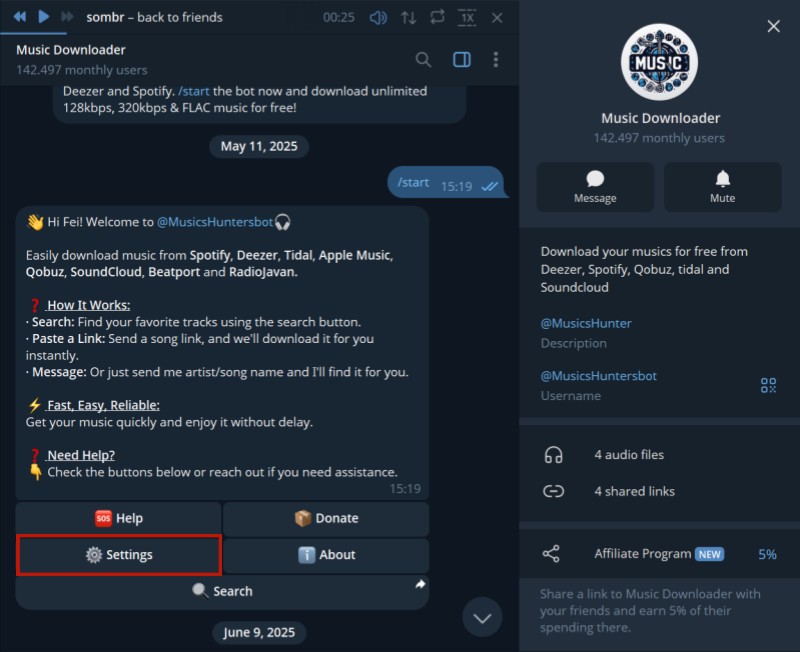Skip to the next track
800x652 pixels.
(x=65, y=16)
